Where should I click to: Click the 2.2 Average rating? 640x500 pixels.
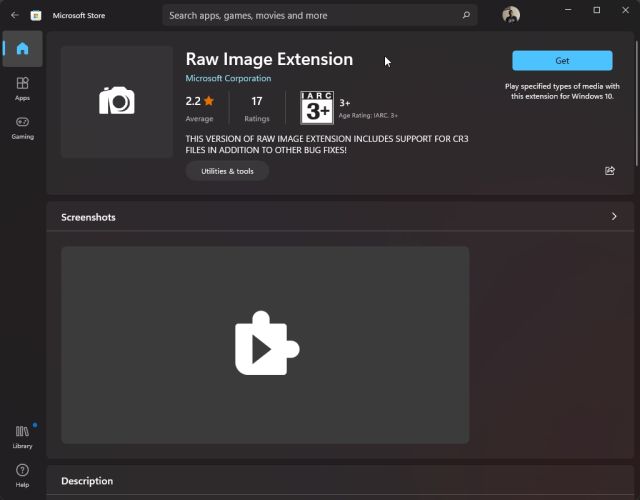click(x=200, y=109)
